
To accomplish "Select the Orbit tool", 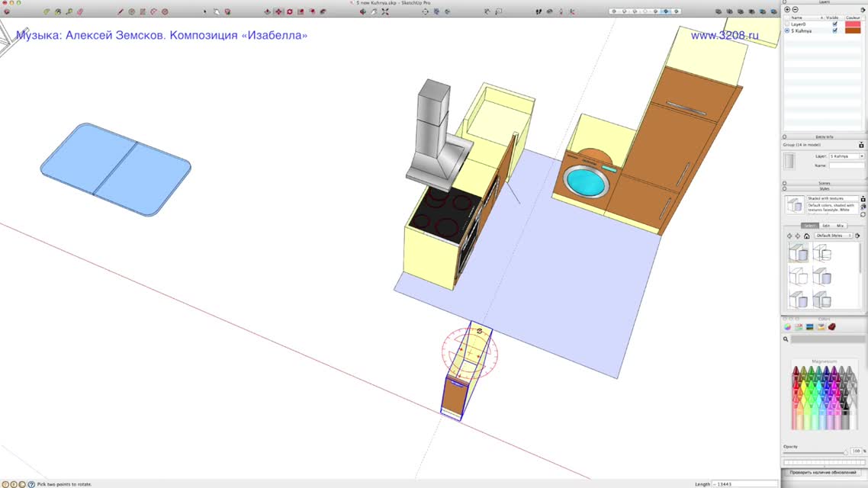I will point(362,11).
